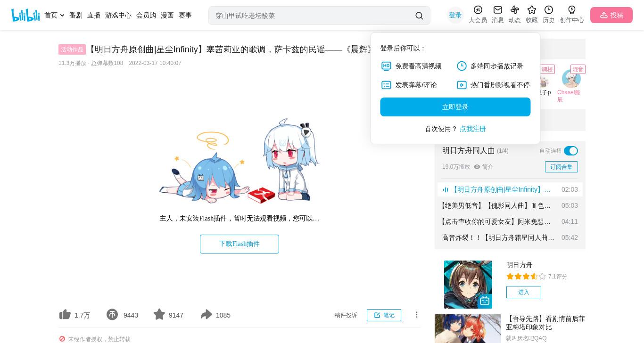The width and height of the screenshot is (644, 343).
Task: Click the share arrow icon
Action: (206, 315)
